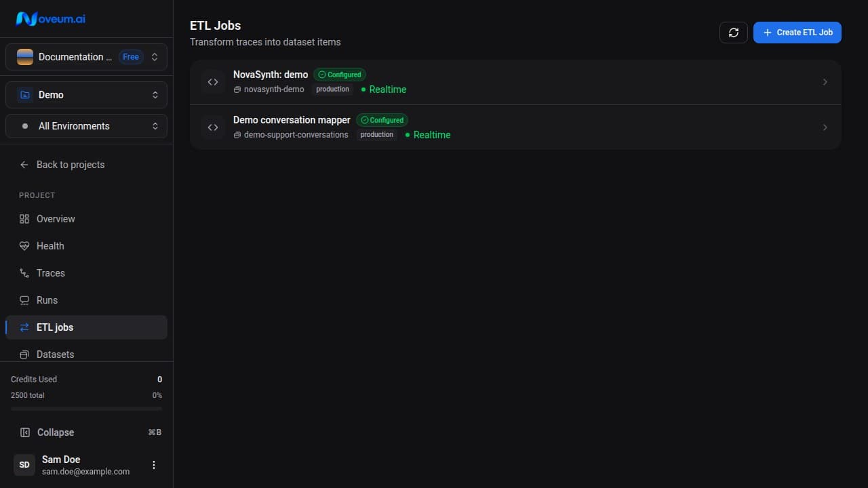The height and width of the screenshot is (488, 868).
Task: Click the SD user avatar
Action: tap(24, 465)
